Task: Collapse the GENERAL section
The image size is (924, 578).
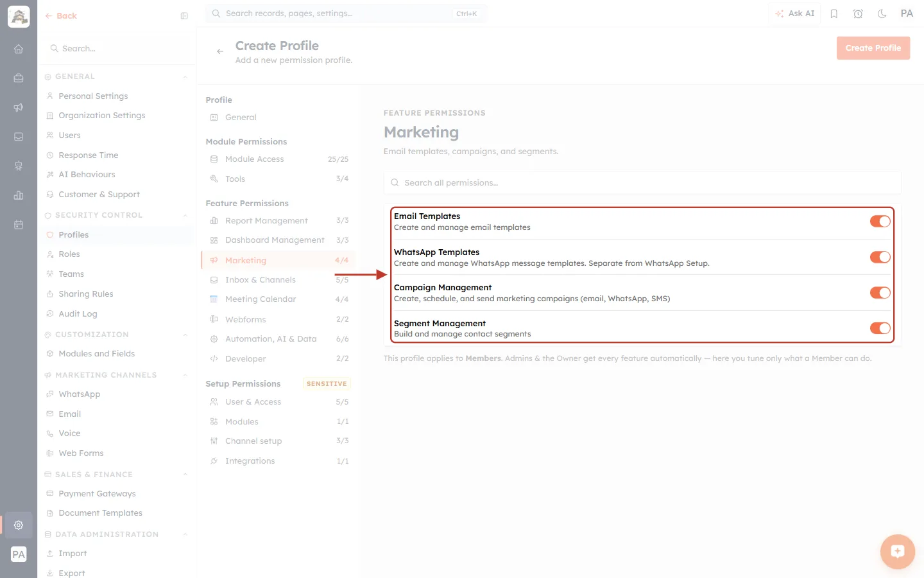Action: click(x=185, y=77)
